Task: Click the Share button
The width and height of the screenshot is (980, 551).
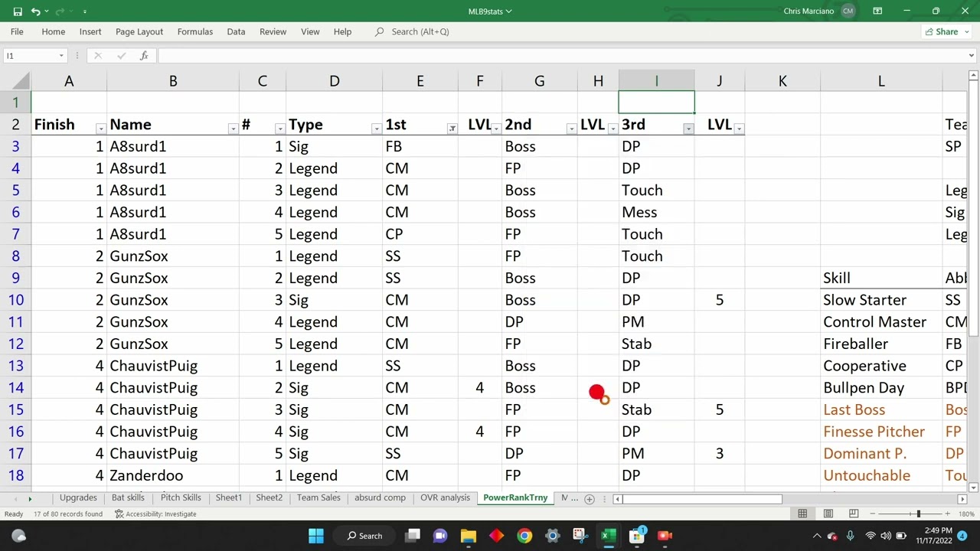Action: coord(946,32)
